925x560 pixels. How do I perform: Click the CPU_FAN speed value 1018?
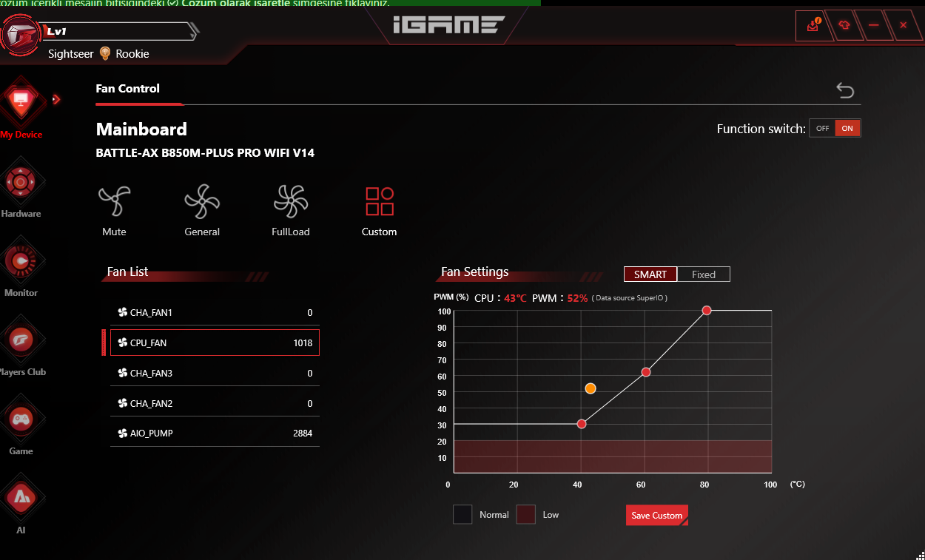click(303, 343)
